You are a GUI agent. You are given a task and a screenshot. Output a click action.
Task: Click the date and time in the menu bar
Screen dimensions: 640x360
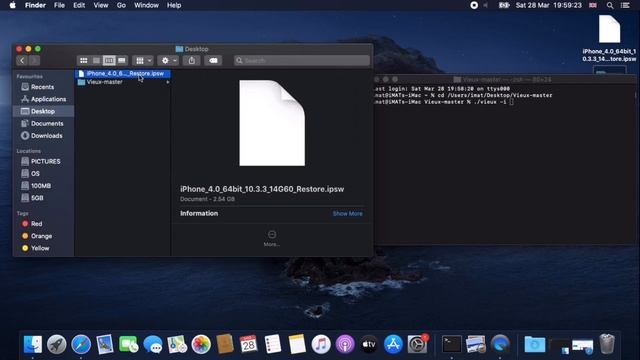tap(548, 5)
